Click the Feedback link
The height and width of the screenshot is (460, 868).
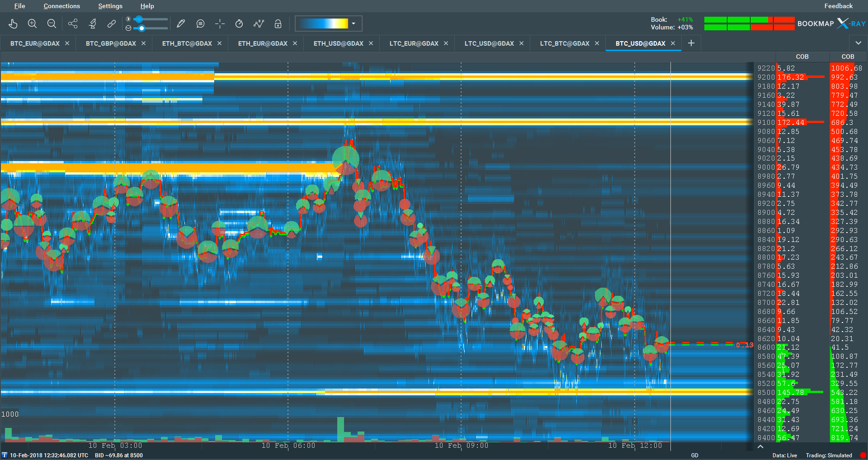pyautogui.click(x=838, y=6)
